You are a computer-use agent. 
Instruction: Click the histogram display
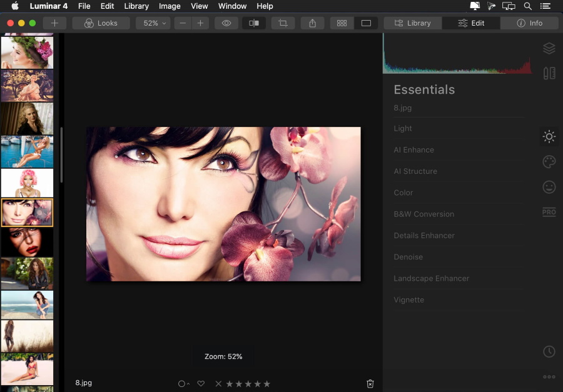[457, 54]
